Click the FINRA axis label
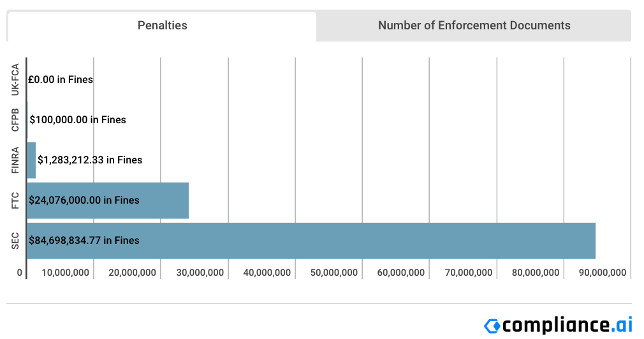Screen dimensions: 644x339 15,160
